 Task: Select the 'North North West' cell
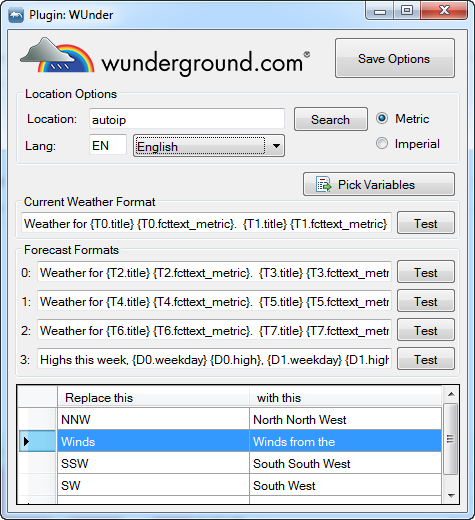[345, 419]
